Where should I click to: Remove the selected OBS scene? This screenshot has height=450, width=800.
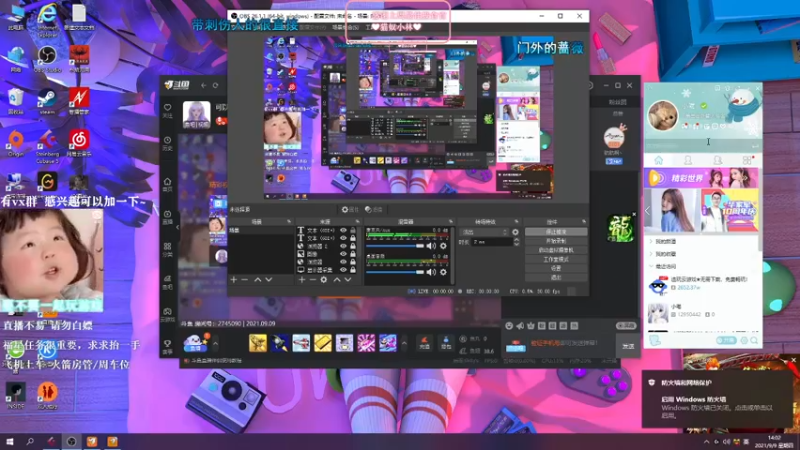(x=244, y=280)
